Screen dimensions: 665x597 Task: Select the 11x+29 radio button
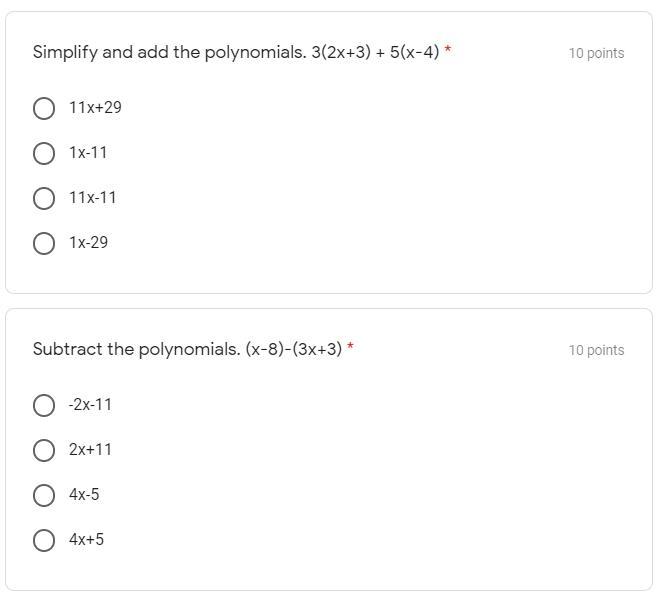(44, 108)
